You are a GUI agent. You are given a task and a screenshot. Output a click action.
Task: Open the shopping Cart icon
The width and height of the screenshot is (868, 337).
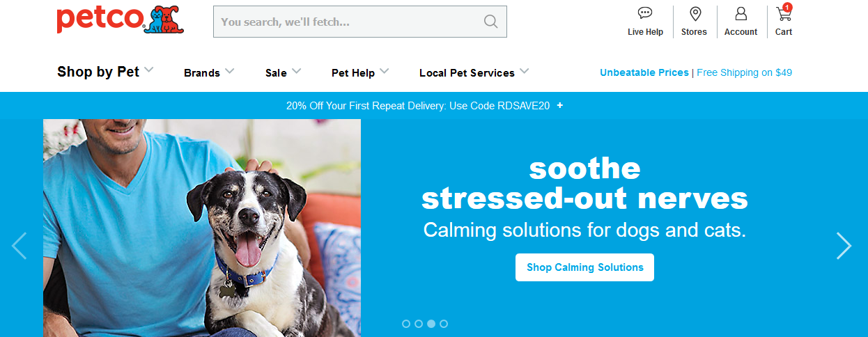click(784, 13)
